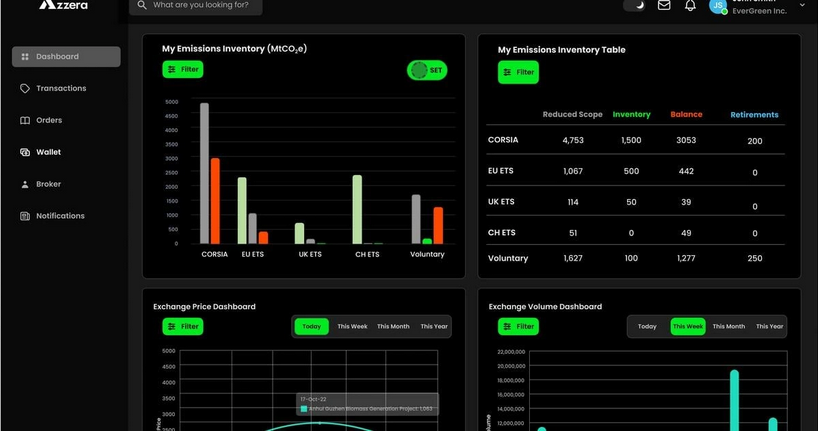Click the Broker person icon
Screen dimensions: 818x435
[25, 185]
